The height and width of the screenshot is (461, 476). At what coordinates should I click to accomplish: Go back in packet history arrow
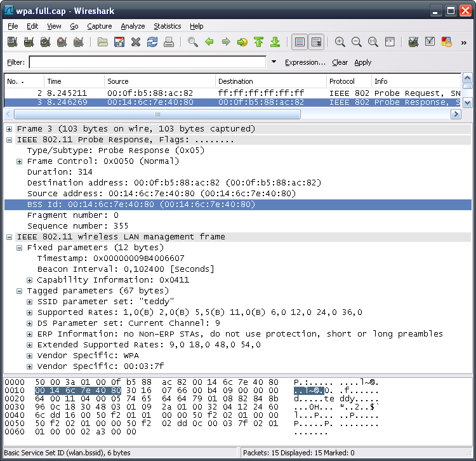click(x=209, y=42)
